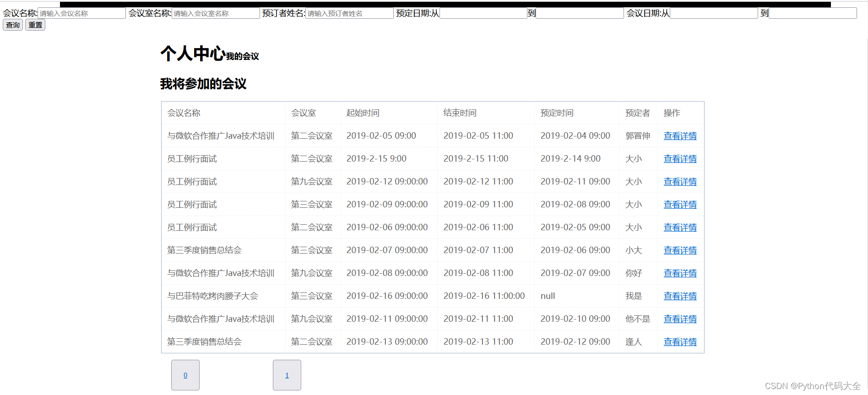Click the start time 2019-2-15 9:00
The image size is (868, 395).
point(376,159)
